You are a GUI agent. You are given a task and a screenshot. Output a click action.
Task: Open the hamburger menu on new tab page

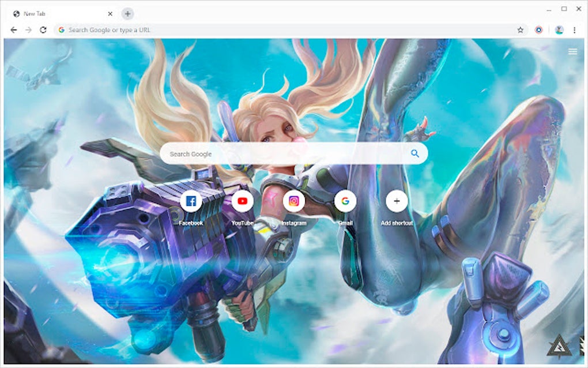(x=572, y=51)
